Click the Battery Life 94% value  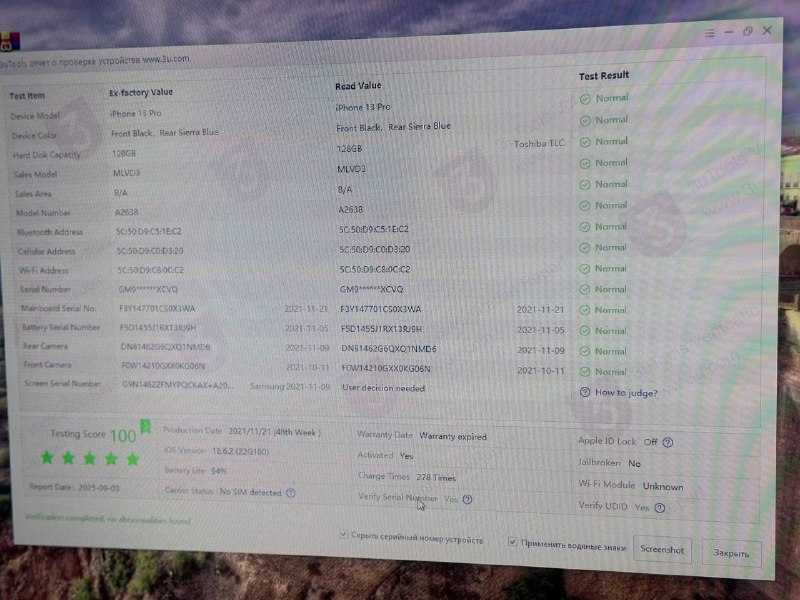point(219,471)
